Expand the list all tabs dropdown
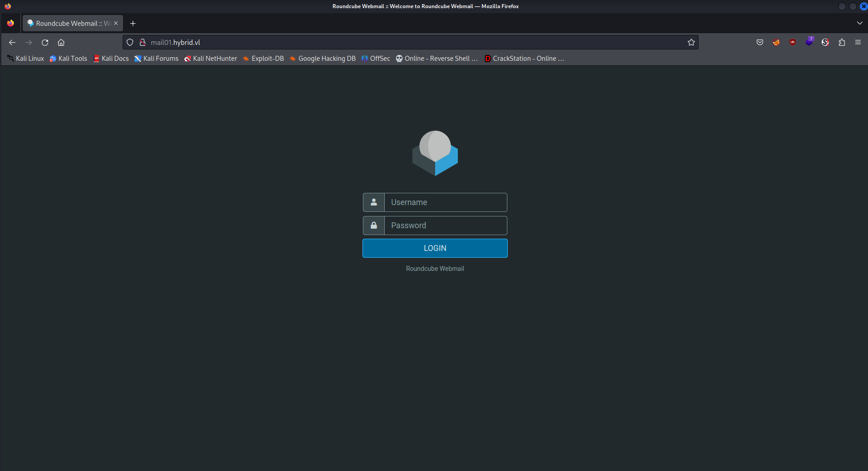The height and width of the screenshot is (471, 868). tap(859, 23)
